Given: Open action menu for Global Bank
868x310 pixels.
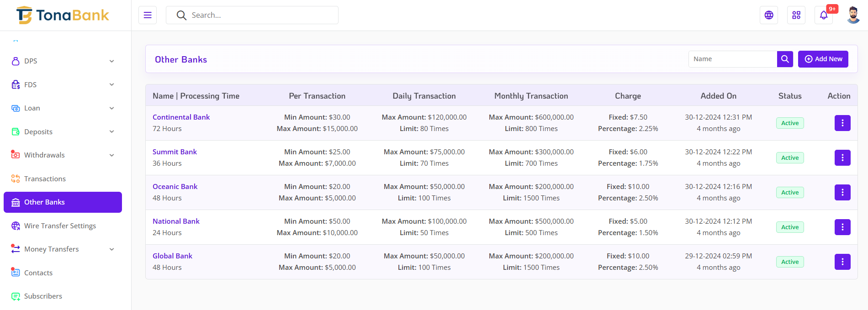Looking at the screenshot, I should pos(842,262).
